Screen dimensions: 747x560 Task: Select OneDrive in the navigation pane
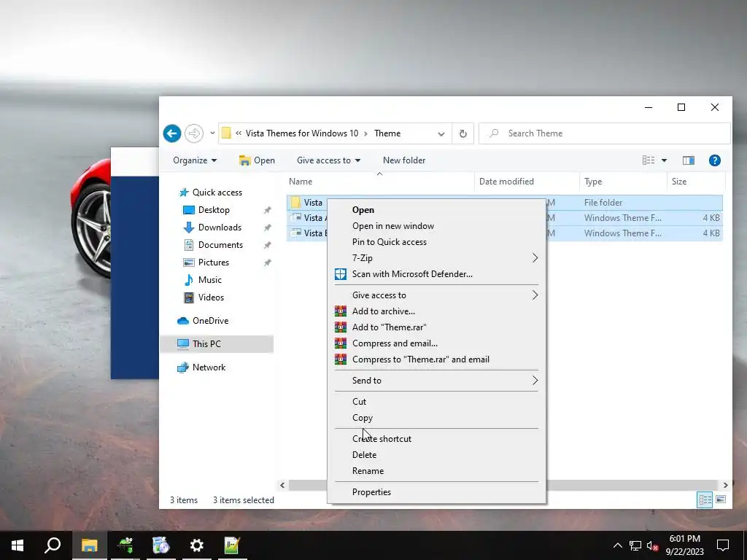pyautogui.click(x=210, y=321)
